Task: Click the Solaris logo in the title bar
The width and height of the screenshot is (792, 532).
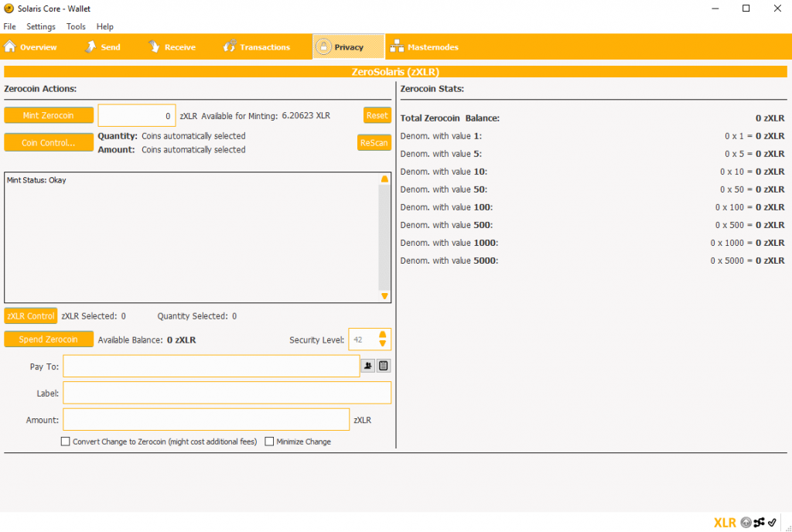Action: click(8, 9)
